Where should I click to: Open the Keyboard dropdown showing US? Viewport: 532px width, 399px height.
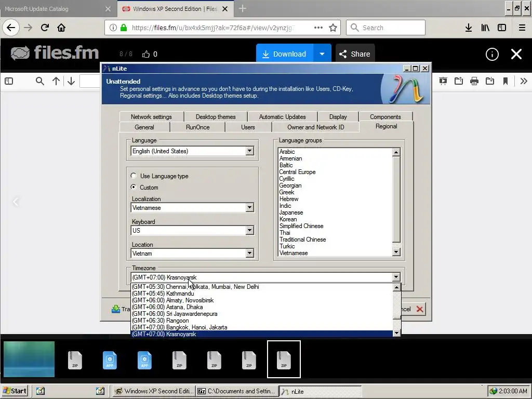click(x=192, y=230)
